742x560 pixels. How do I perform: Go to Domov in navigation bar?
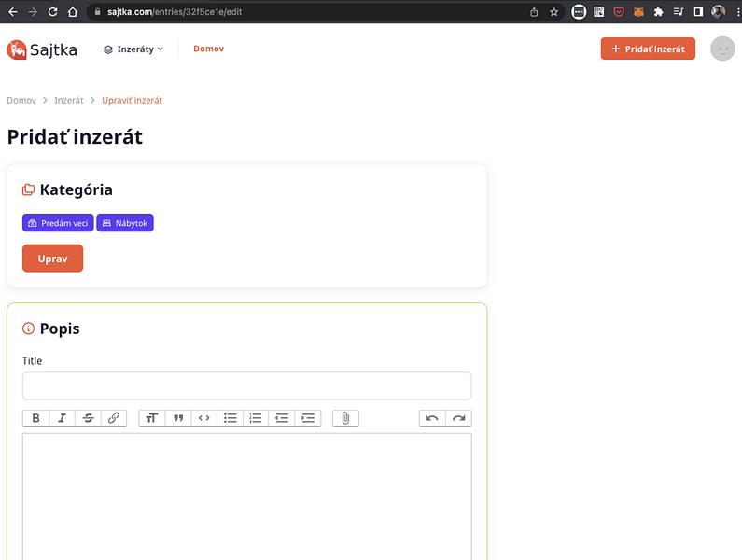(208, 49)
